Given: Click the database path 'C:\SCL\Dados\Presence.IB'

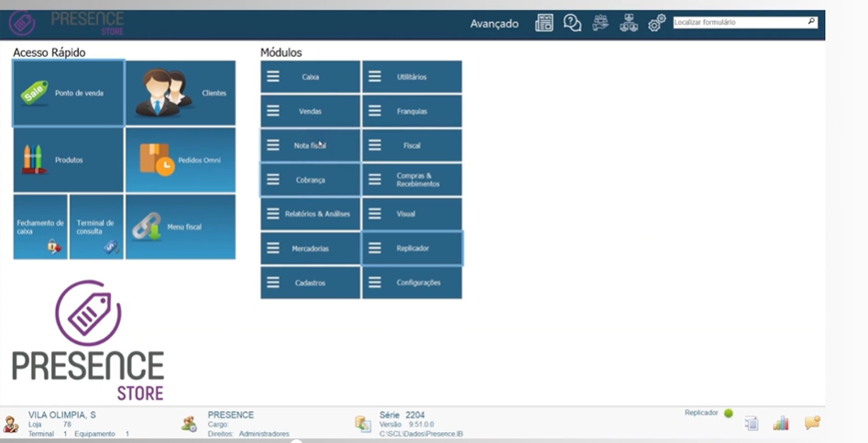Looking at the screenshot, I should [x=422, y=434].
